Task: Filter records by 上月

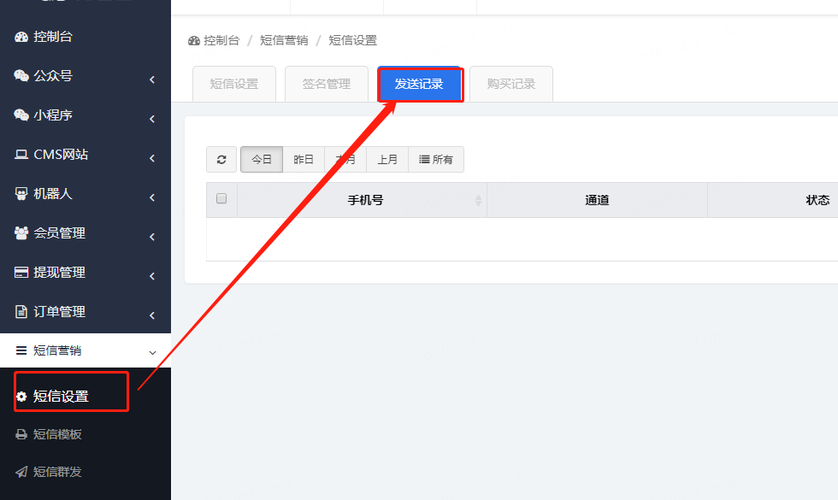Action: coord(387,159)
